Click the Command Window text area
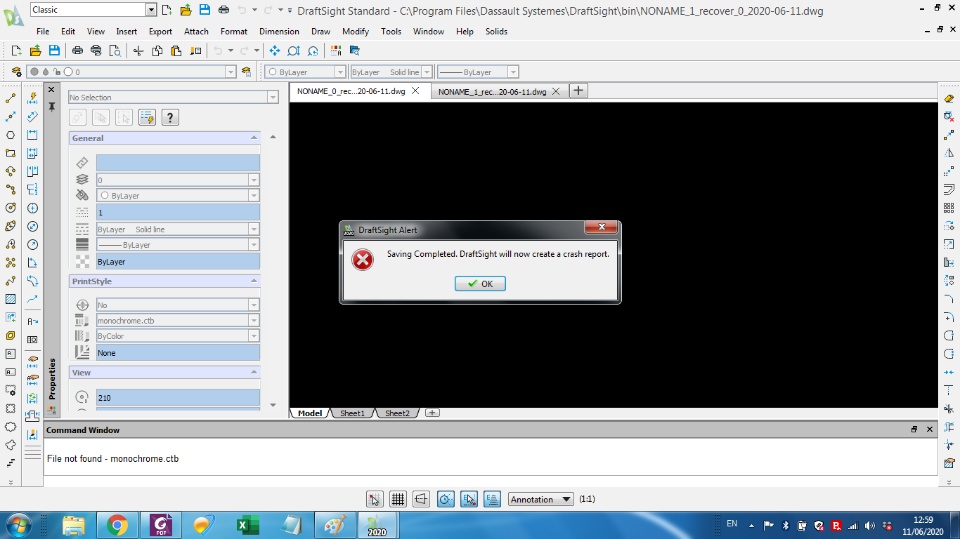Viewport: 960px width, 539px height. coord(490,458)
